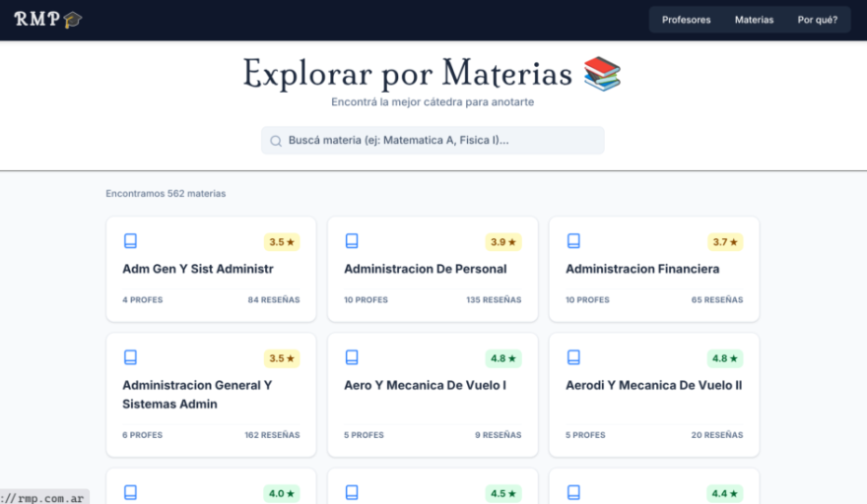The height and width of the screenshot is (504, 867).
Task: Click book icon on Adm Gen Y Sist Administr card
Action: 130,241
